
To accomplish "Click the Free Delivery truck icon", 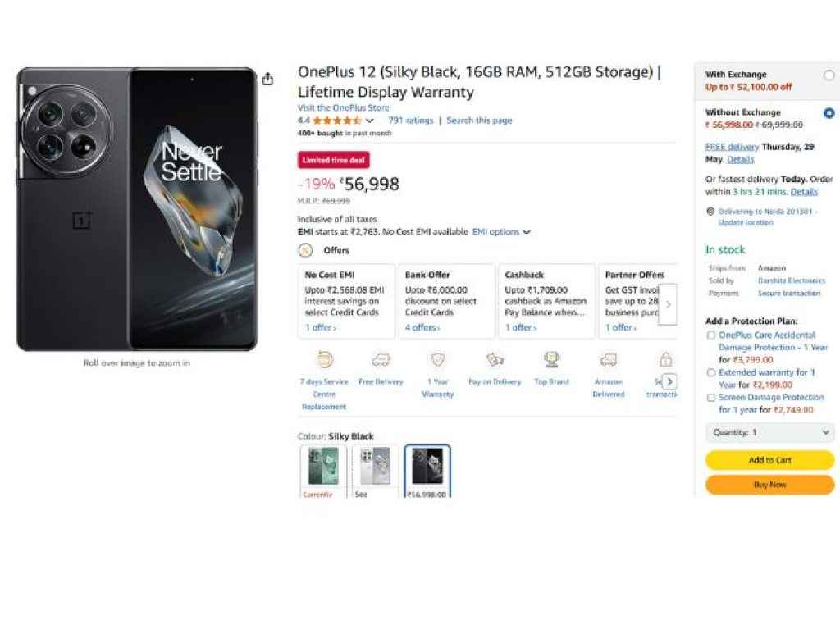I will (381, 360).
